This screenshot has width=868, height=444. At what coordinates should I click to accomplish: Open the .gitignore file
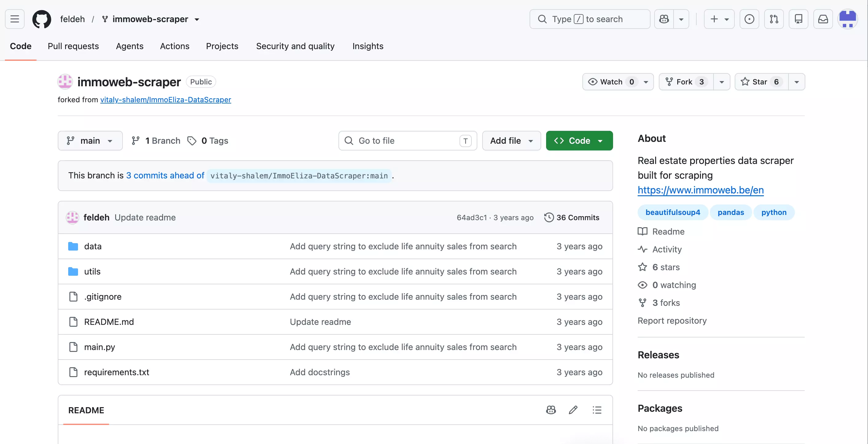(103, 297)
